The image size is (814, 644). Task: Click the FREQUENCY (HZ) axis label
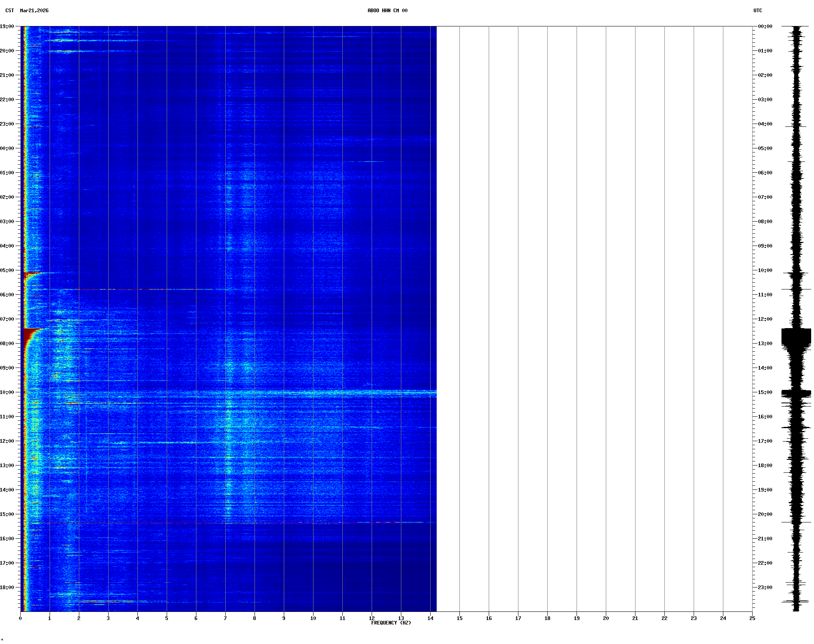coord(391,623)
